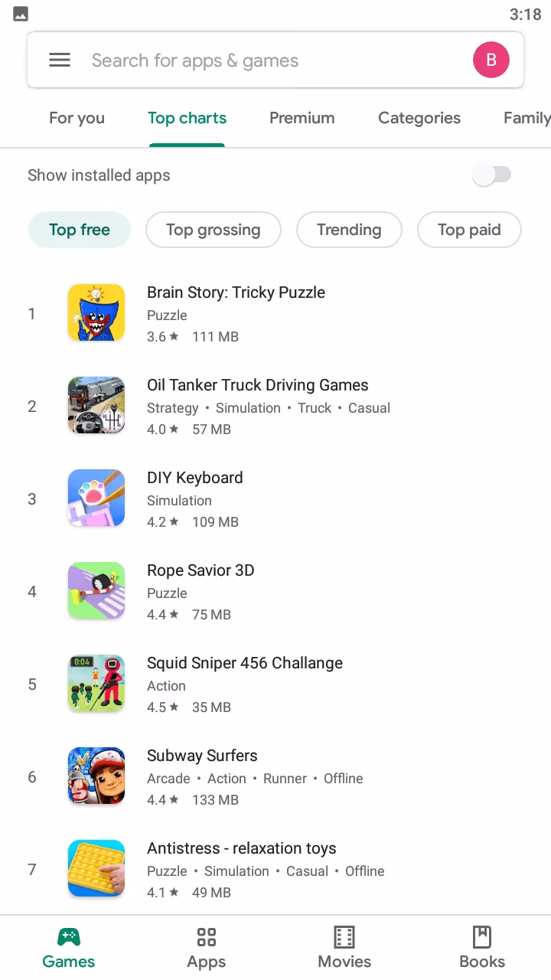
Task: Open Brain Story: Tricky Puzzle app icon
Action: coord(96,313)
